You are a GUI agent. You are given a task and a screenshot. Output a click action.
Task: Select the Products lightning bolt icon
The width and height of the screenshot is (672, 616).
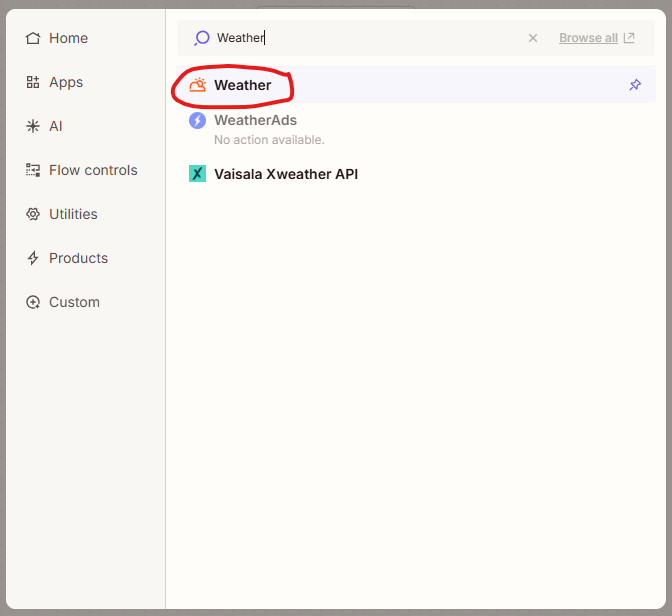tap(33, 258)
